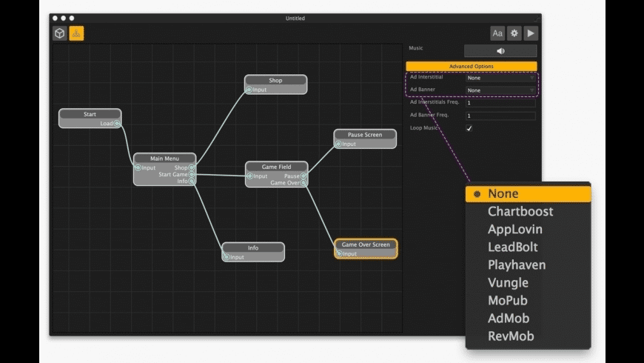Open the Ad Banner dropdown

(x=500, y=90)
